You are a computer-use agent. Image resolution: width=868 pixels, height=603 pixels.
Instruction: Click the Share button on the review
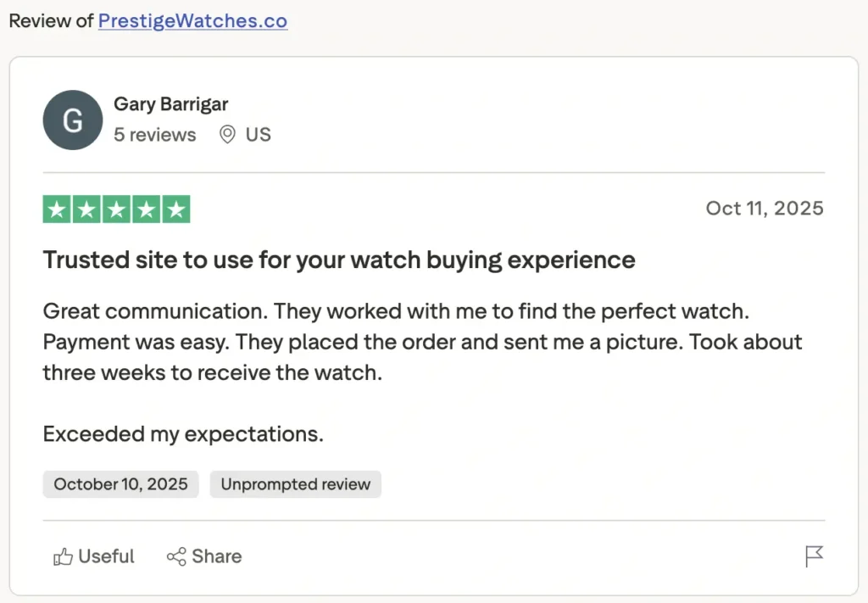click(x=203, y=556)
